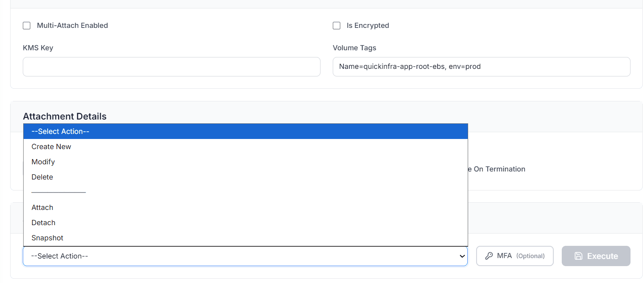Select "Create New" from the action dropdown
Image resolution: width=644 pixels, height=283 pixels.
[51, 147]
